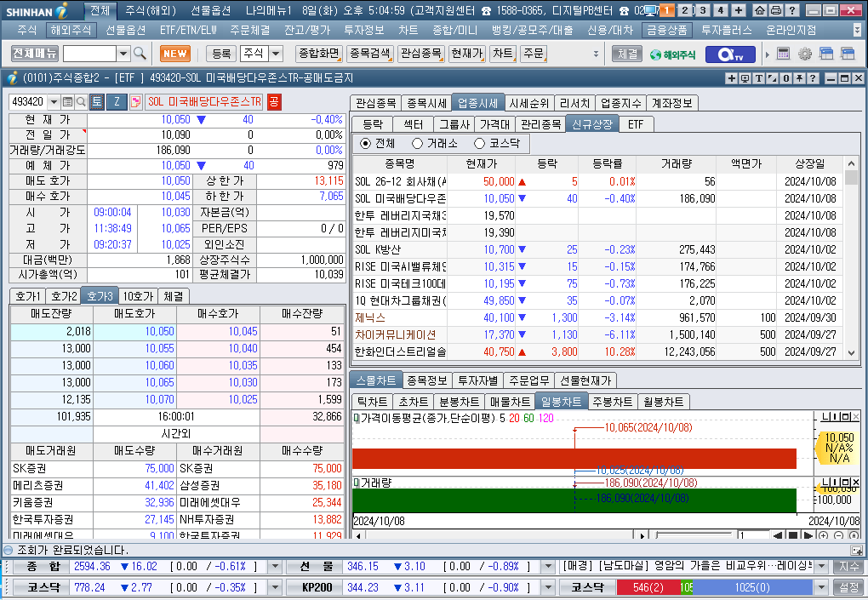The image size is (868, 600).
Task: Click the Z button beside stock code
Action: click(117, 102)
